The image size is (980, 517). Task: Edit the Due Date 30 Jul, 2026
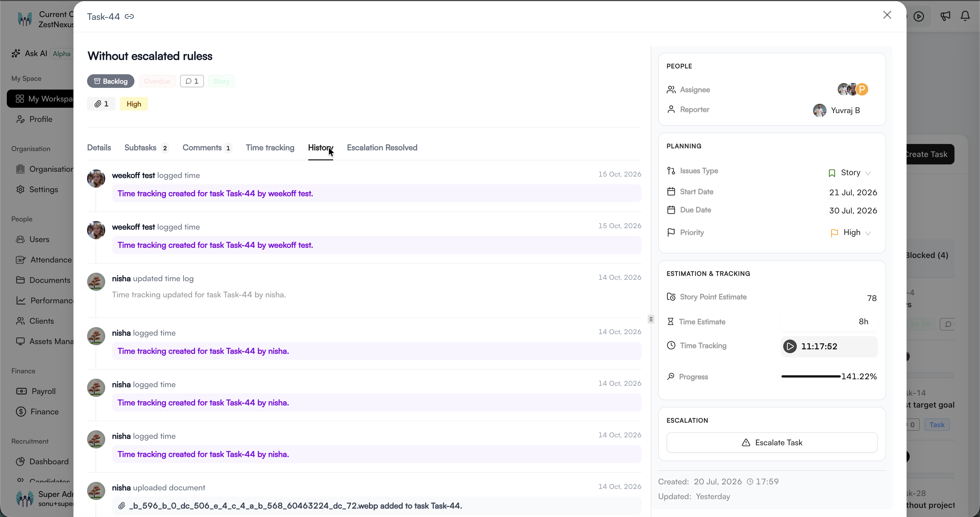point(853,211)
